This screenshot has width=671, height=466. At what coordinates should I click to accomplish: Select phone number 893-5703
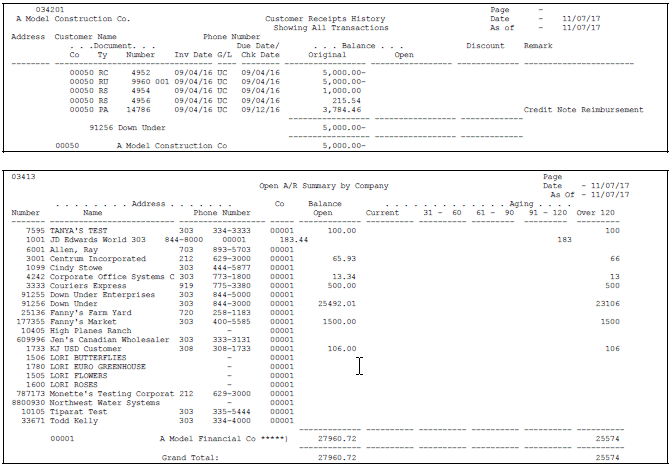pos(232,249)
